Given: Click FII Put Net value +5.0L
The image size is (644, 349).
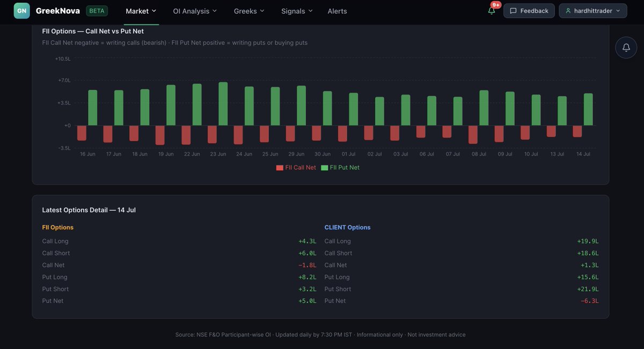Looking at the screenshot, I should [308, 301].
